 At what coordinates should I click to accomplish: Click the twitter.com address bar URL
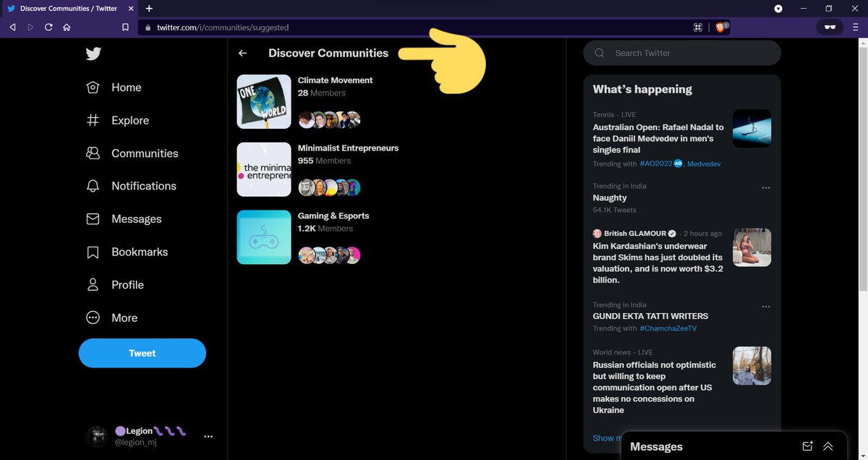tap(223, 27)
